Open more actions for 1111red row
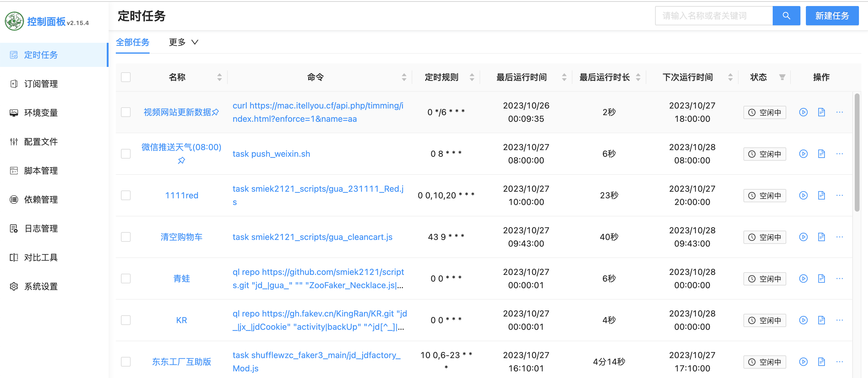868x378 pixels. click(839, 195)
